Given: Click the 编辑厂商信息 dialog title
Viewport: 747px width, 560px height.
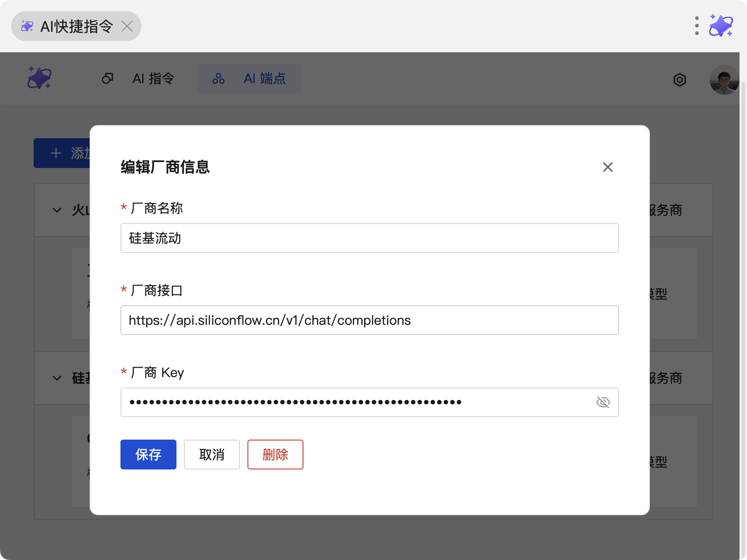Looking at the screenshot, I should [x=165, y=167].
